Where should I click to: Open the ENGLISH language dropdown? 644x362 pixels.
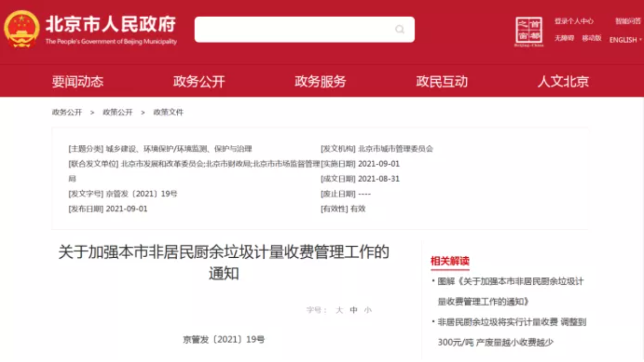click(x=623, y=40)
